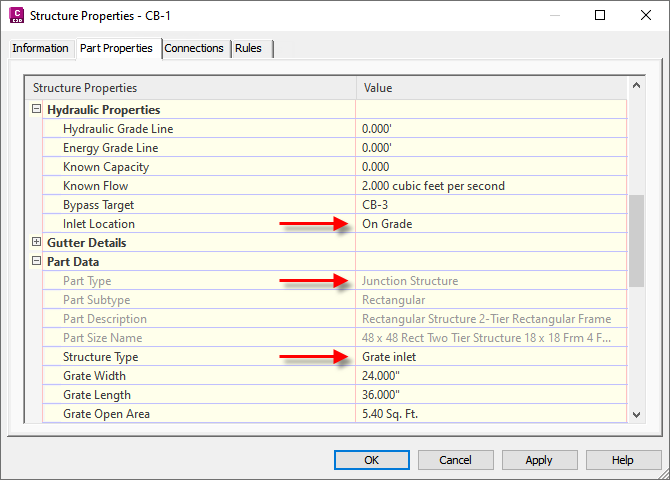The width and height of the screenshot is (670, 480).
Task: Edit the Grate Width value field
Action: 491,376
